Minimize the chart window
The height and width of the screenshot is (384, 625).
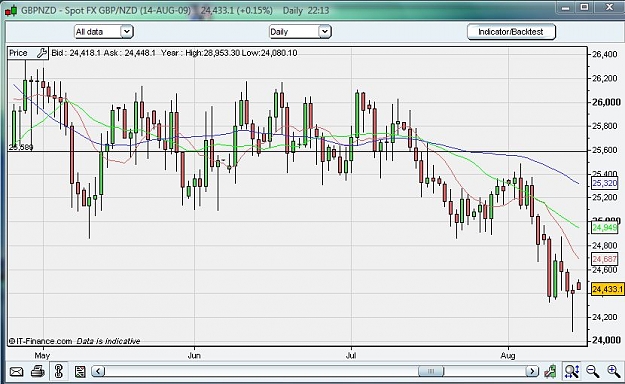[x=566, y=7]
